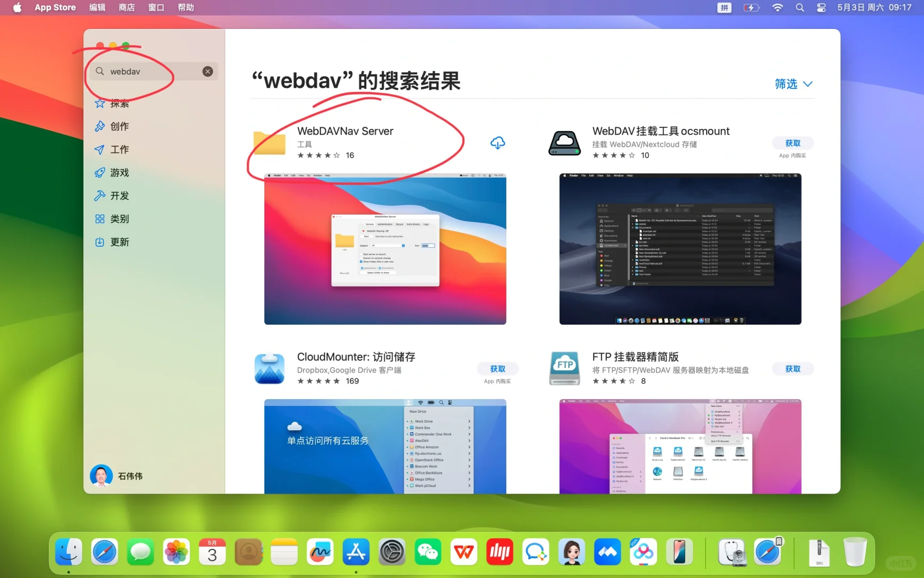Image resolution: width=924 pixels, height=578 pixels.
Task: Open 石伟伟 account profile
Action: tap(119, 476)
